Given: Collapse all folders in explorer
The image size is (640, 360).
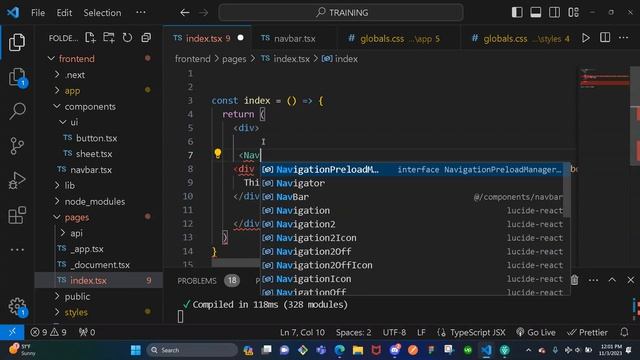Looking at the screenshot, I should click(x=146, y=38).
